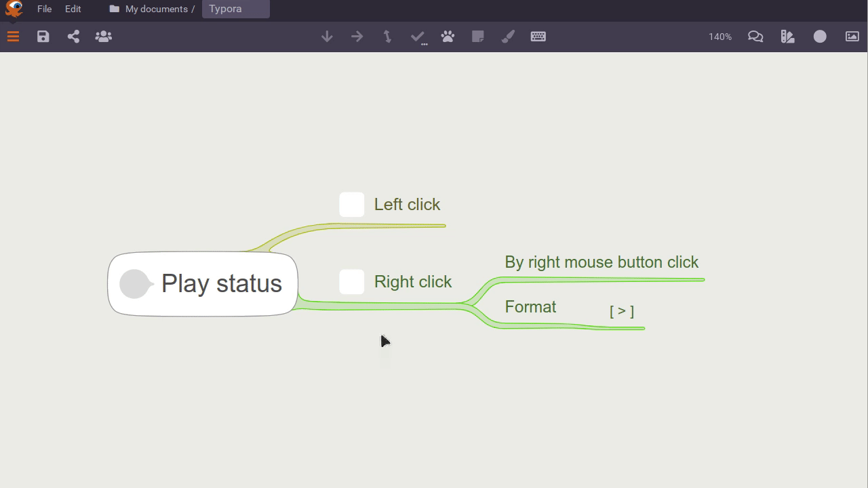Expand the Format node arrow
The width and height of the screenshot is (868, 488).
point(622,310)
